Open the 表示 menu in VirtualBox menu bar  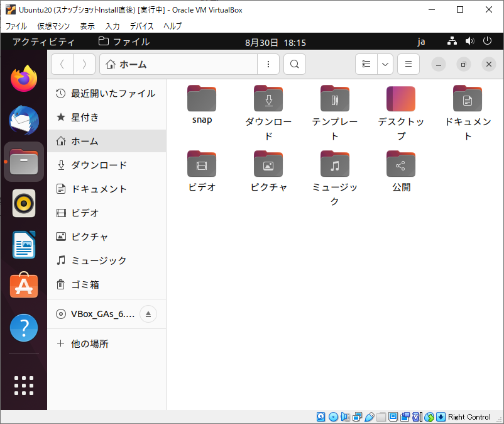tap(87, 26)
